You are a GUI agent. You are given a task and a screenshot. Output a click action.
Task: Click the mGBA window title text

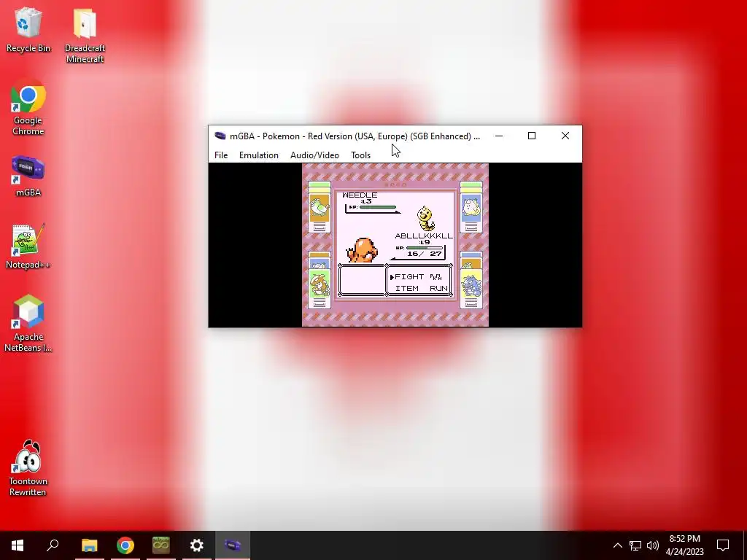pyautogui.click(x=355, y=136)
